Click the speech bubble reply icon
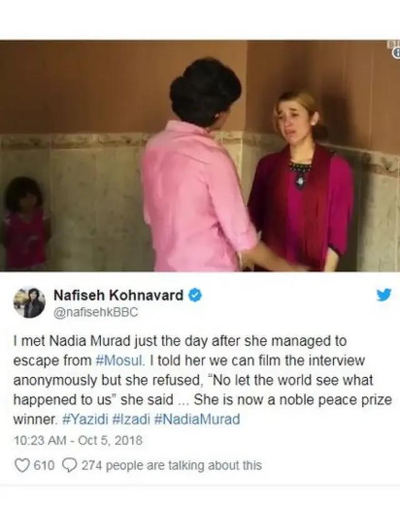The height and width of the screenshot is (532, 400). coord(70,466)
